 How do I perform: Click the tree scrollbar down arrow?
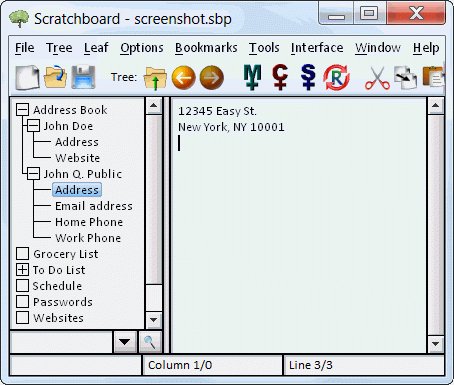153,320
